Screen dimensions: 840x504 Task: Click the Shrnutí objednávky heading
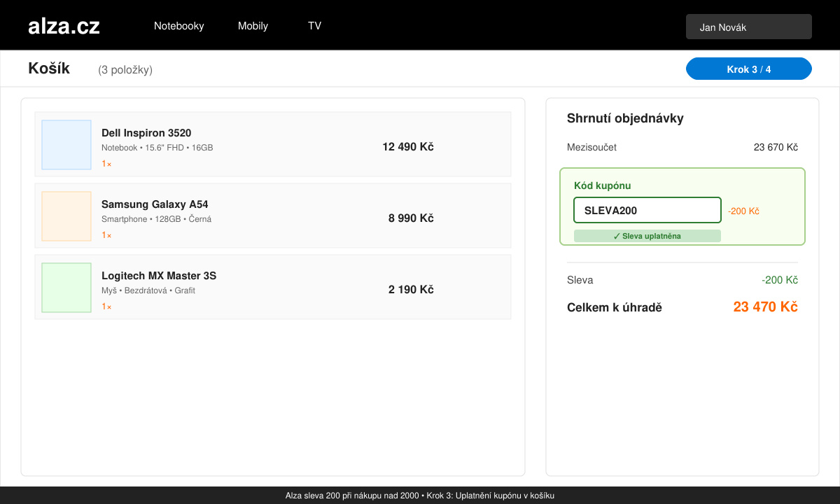[x=625, y=118]
